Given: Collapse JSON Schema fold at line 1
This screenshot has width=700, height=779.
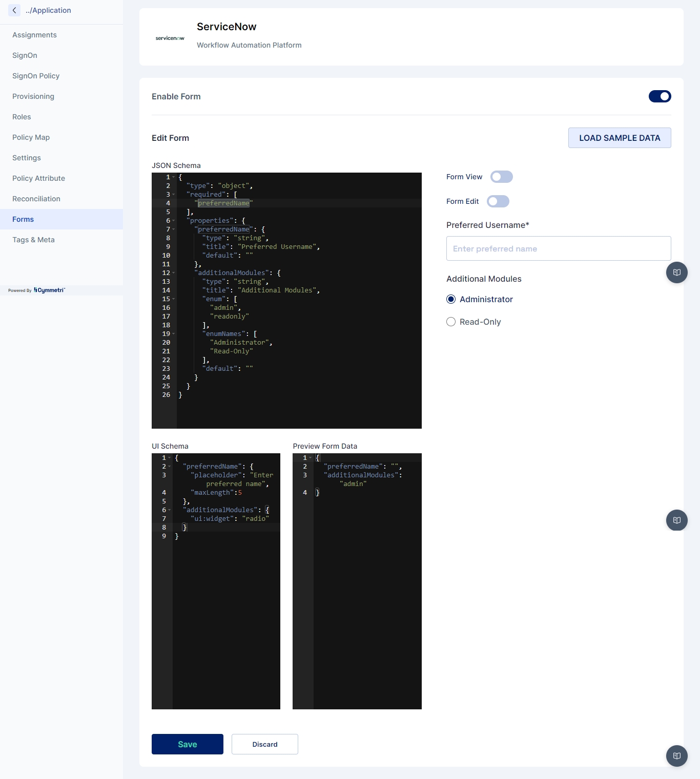Looking at the screenshot, I should click(174, 177).
